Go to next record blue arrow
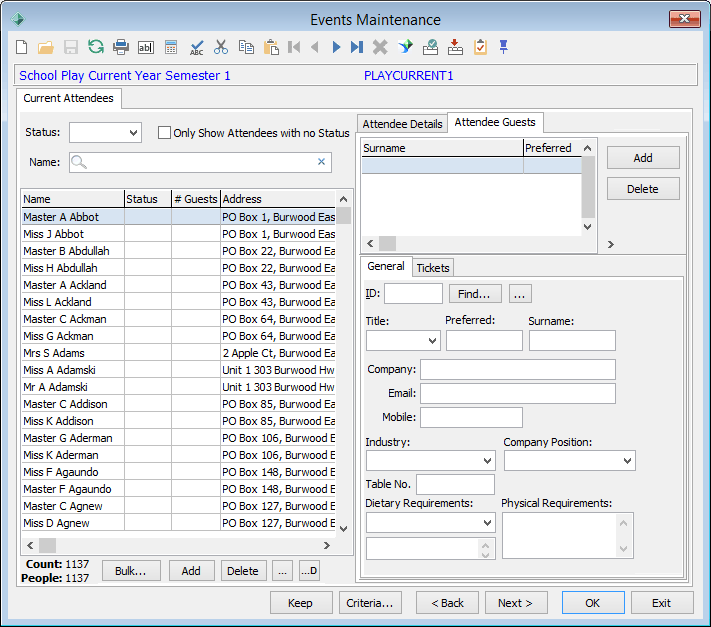711x627 pixels. [336, 47]
